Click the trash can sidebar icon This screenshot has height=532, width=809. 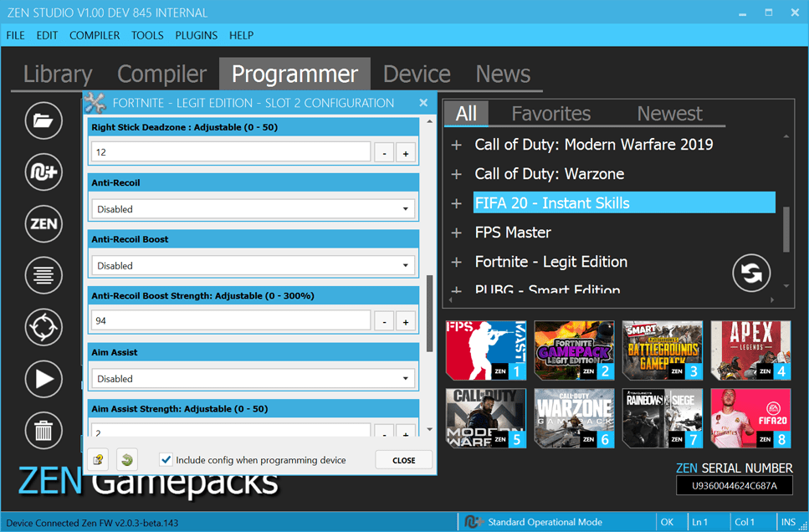(44, 431)
